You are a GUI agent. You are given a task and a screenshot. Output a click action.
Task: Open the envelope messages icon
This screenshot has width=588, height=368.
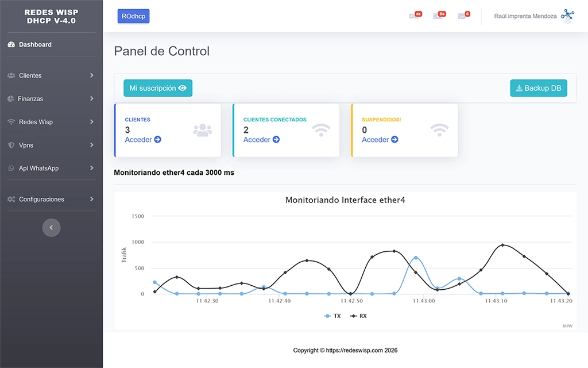tap(463, 15)
